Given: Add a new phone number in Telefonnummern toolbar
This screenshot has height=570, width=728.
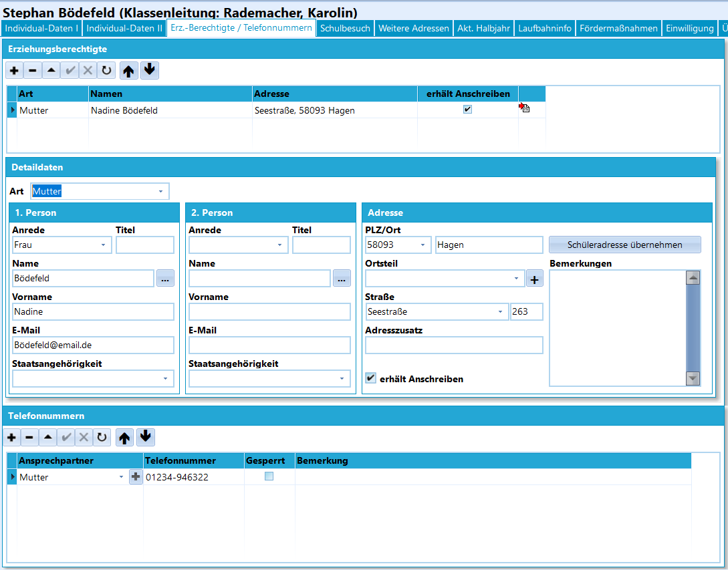Looking at the screenshot, I should pyautogui.click(x=11, y=437).
